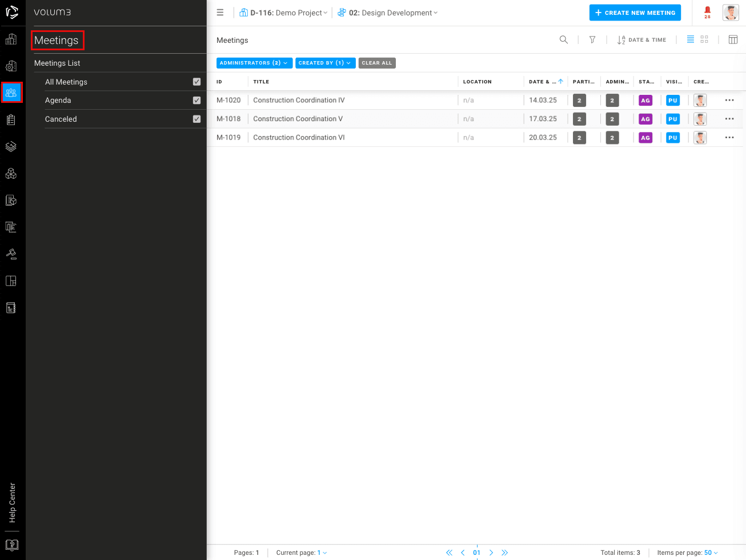Uncheck the All Meetings checkbox
Screen dimensions: 746x560
[196, 82]
